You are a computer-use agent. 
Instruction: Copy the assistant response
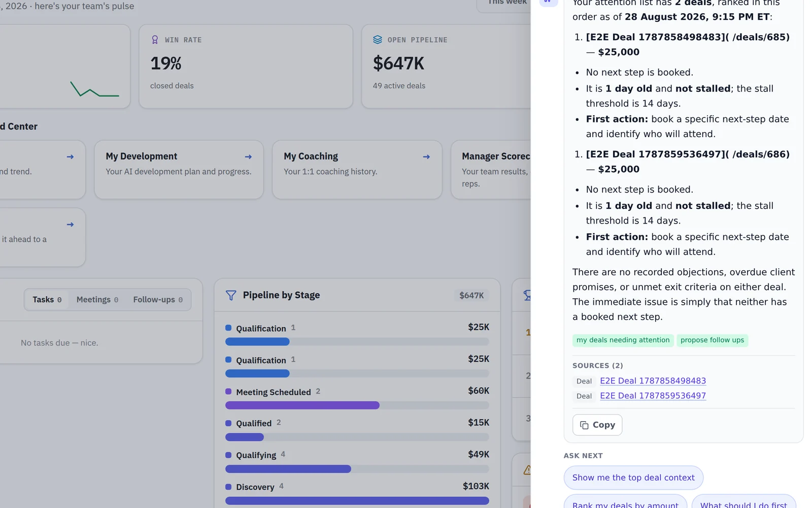[597, 425]
